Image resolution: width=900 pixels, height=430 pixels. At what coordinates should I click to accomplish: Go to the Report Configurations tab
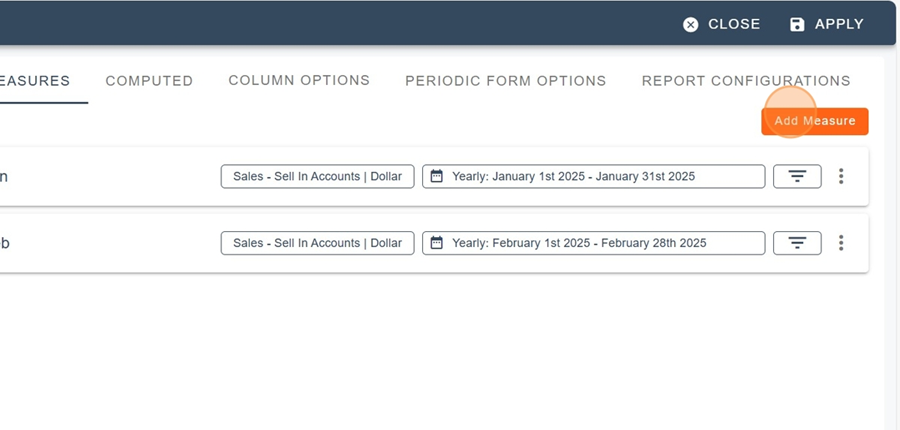(746, 81)
